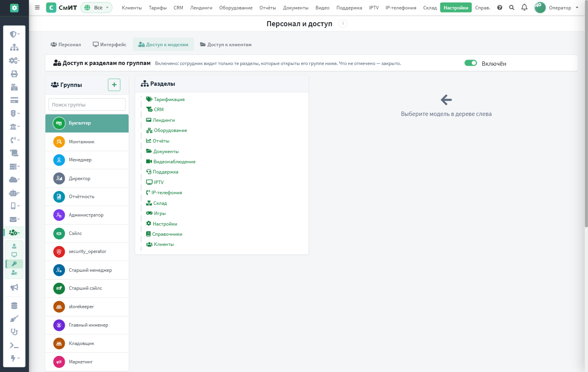Click the credit card icon in sidebar

14,100
